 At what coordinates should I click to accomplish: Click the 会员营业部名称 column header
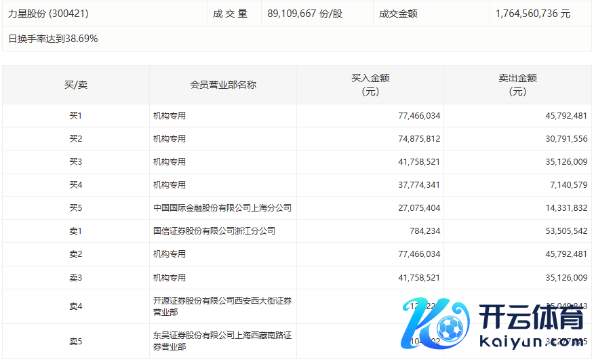(222, 85)
